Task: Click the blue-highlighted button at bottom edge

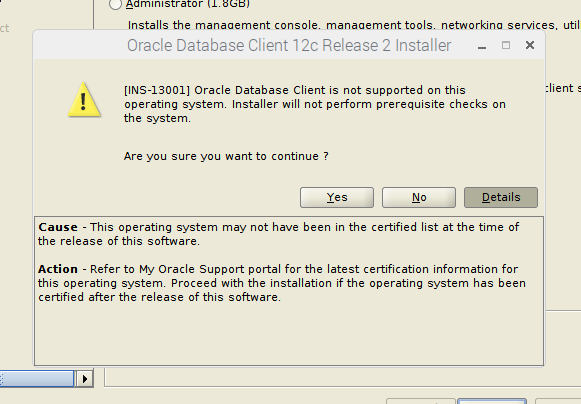Action: coord(492,401)
